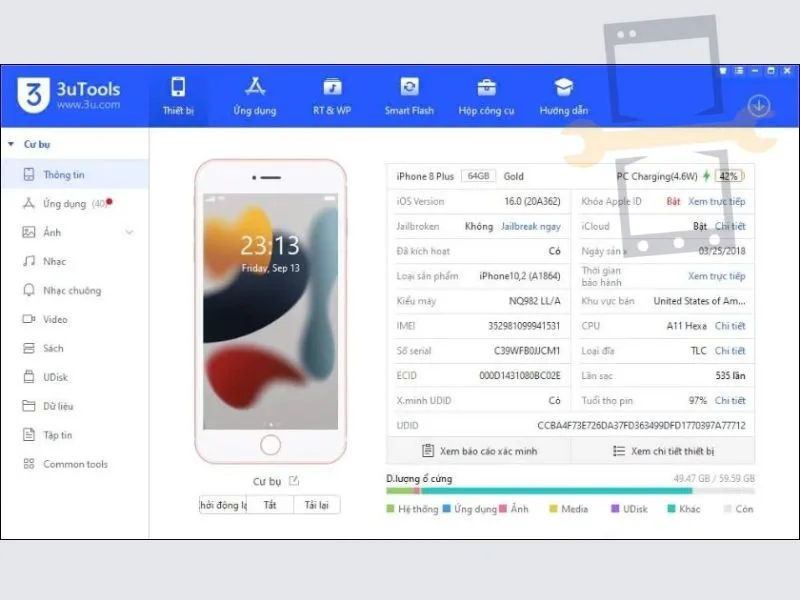Viewport: 800px width, 600px height.
Task: Open Dữ liệu data in the sidebar
Action: coord(75,406)
